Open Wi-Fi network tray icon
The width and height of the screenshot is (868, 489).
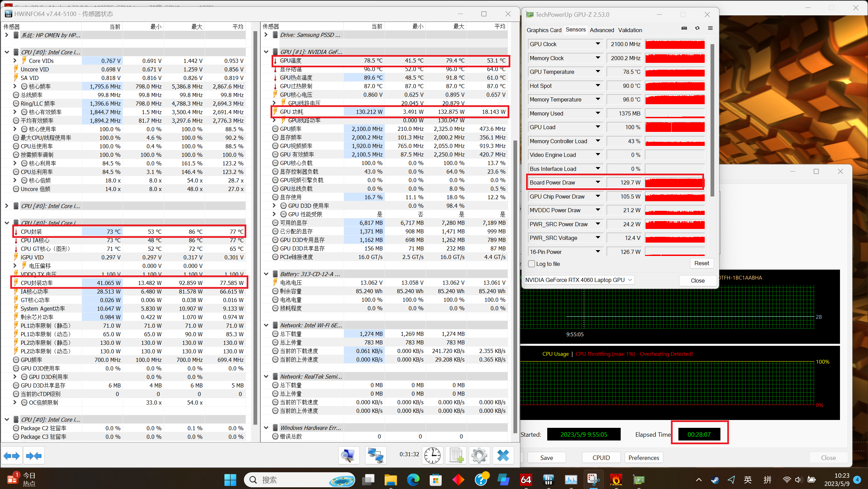[787, 480]
